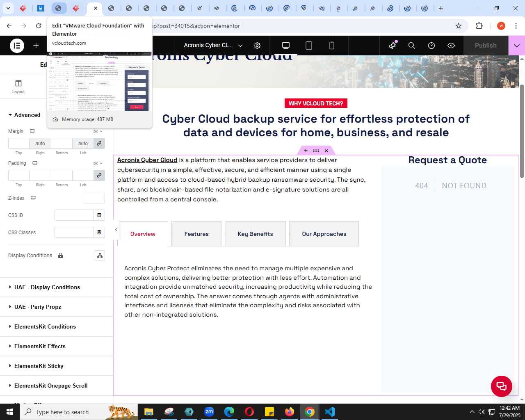Toggle the Margin link values button
This screenshot has width=525, height=420.
tap(99, 144)
